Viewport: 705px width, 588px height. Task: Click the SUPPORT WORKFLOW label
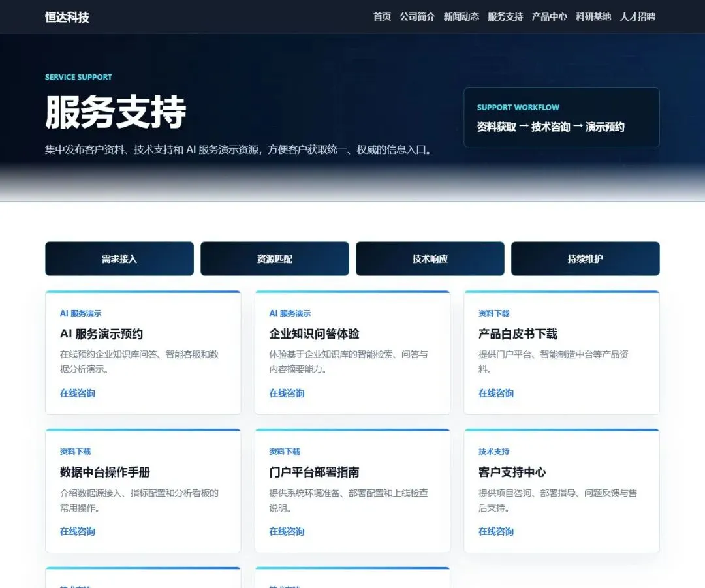pos(518,108)
